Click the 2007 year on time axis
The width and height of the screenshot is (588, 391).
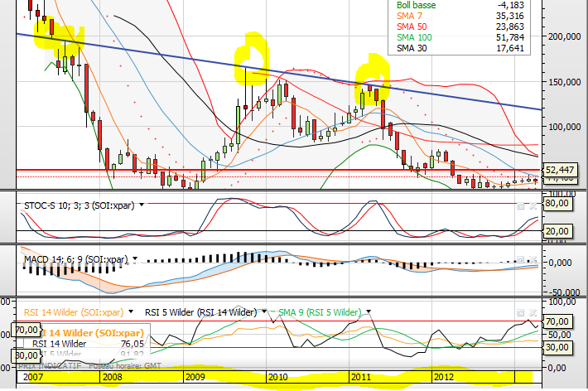[33, 377]
